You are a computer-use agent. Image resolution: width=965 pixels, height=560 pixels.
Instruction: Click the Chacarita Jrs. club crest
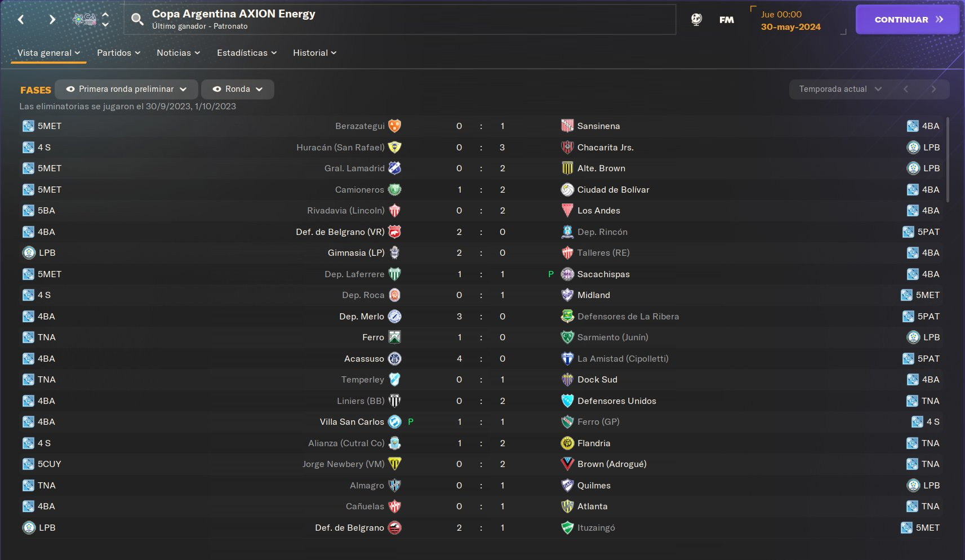click(567, 147)
